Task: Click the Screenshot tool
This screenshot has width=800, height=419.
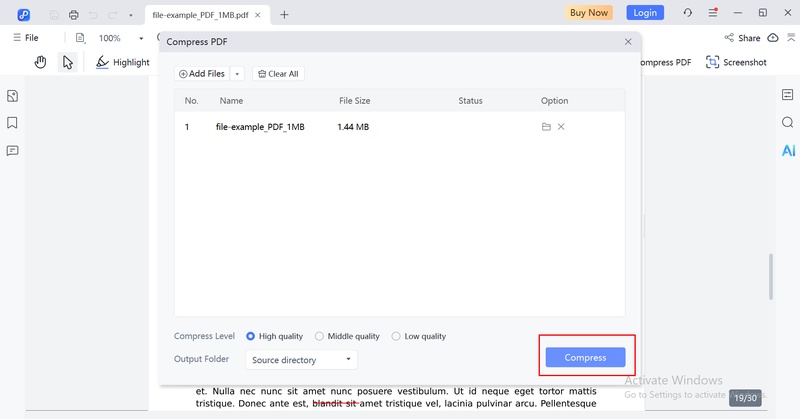Action: click(736, 62)
